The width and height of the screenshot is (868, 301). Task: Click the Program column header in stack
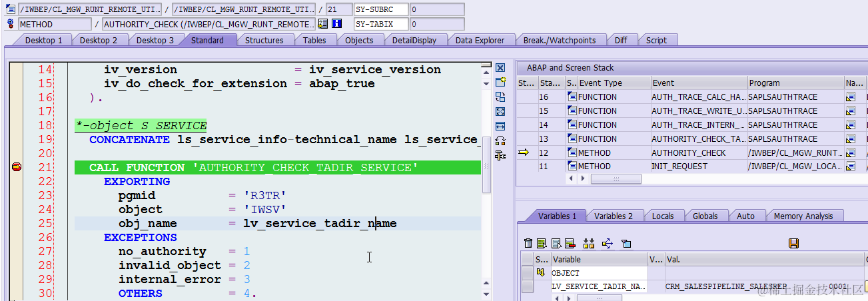pyautogui.click(x=795, y=83)
